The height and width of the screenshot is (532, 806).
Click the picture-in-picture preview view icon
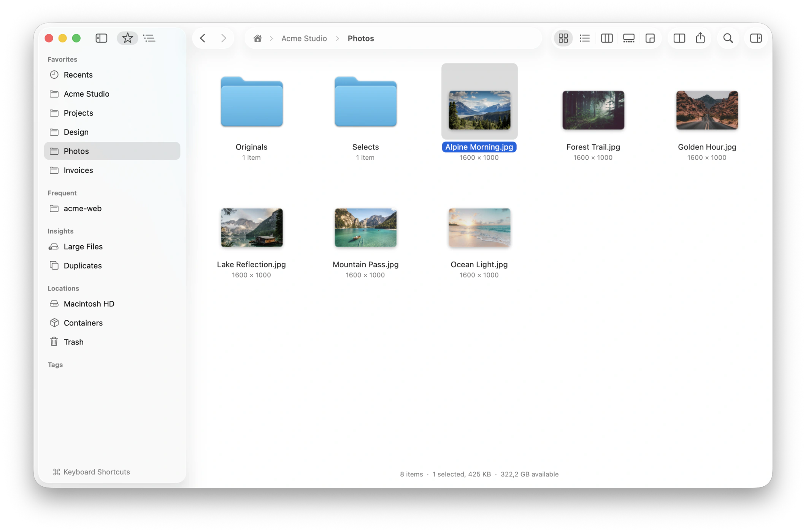tap(650, 38)
